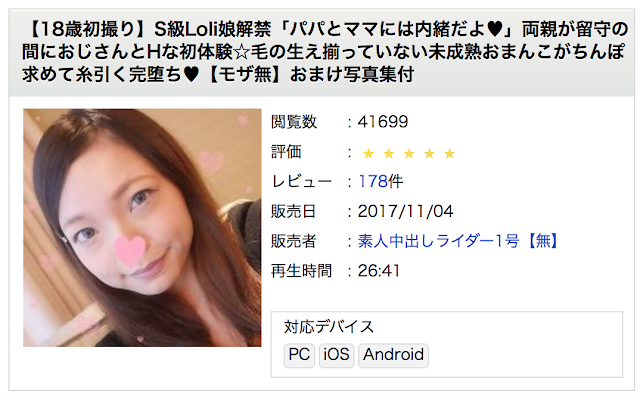Click the 【無】 tag in seller name
This screenshot has height=397, width=640.
pyautogui.click(x=541, y=241)
